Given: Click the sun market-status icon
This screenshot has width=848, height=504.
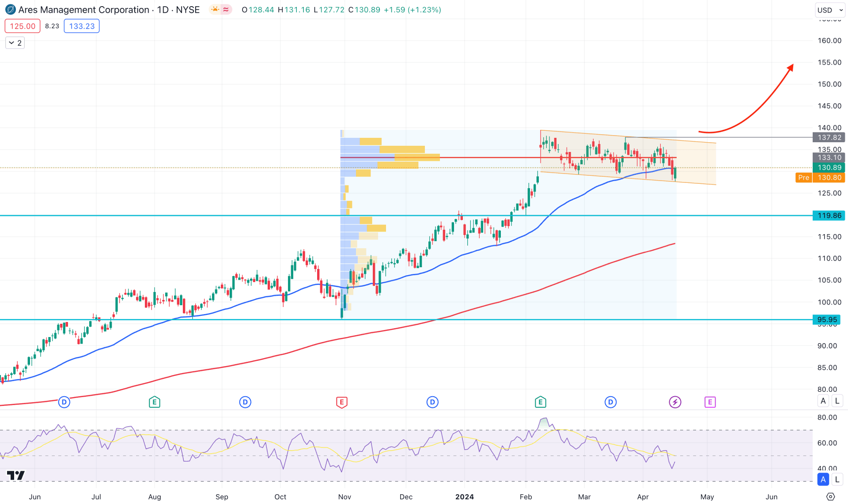Looking at the screenshot, I should click(x=215, y=10).
